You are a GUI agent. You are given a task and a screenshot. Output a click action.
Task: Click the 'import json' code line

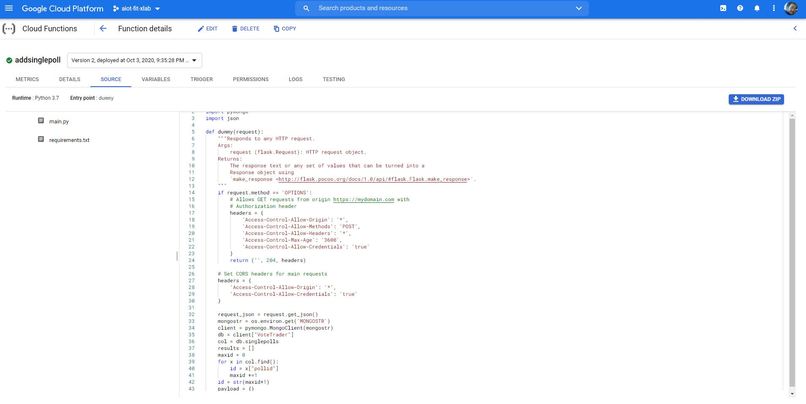coord(222,118)
